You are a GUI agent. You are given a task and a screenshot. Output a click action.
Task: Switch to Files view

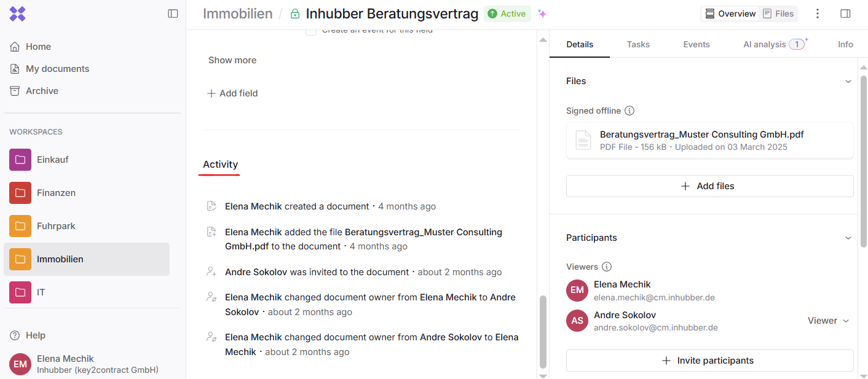[778, 14]
